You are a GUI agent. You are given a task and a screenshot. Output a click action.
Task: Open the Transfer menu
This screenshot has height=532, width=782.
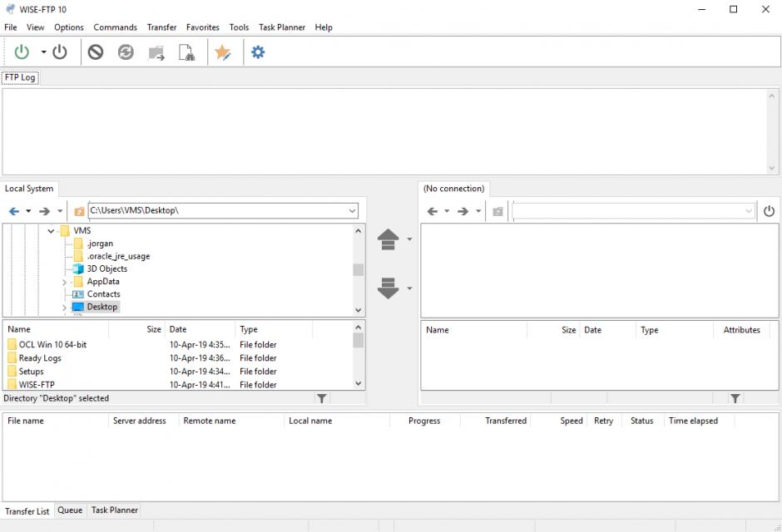click(x=161, y=27)
